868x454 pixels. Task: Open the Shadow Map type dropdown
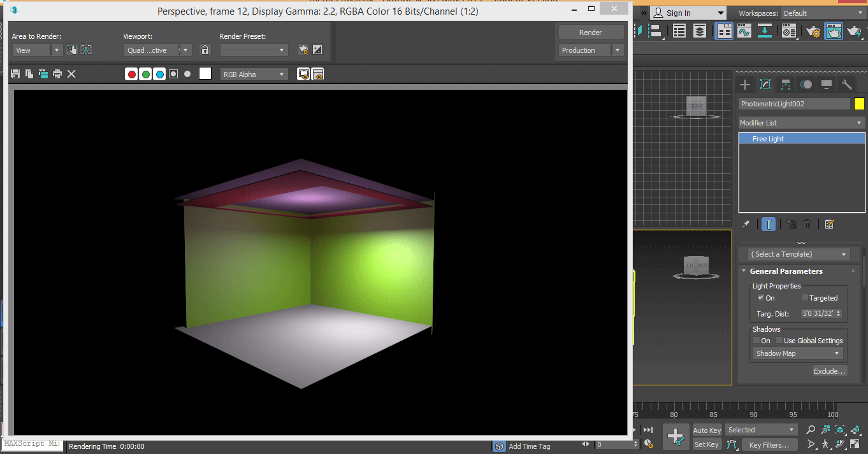coord(797,353)
